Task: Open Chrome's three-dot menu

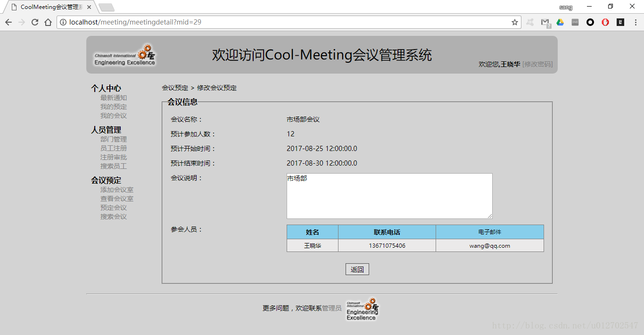Action: click(x=636, y=22)
